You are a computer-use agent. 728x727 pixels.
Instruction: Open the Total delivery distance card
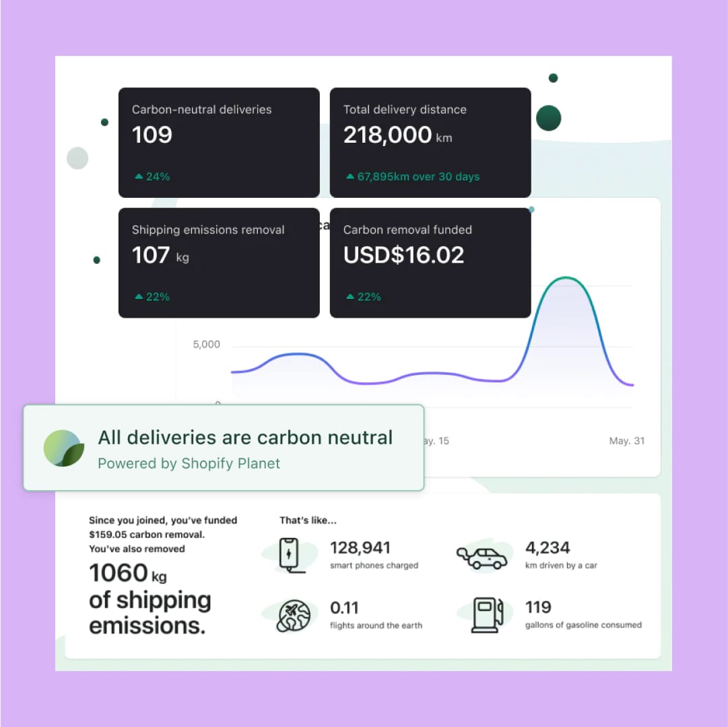pos(430,142)
